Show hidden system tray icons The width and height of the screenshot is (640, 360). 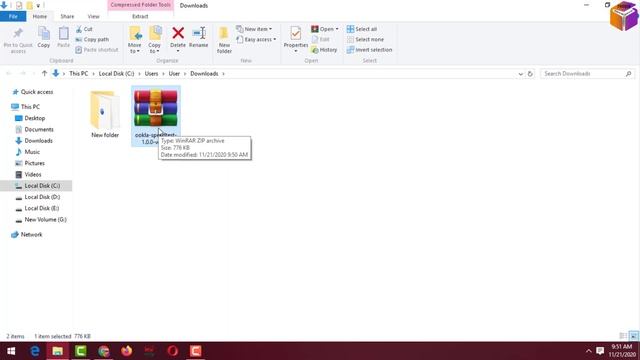[x=588, y=351]
